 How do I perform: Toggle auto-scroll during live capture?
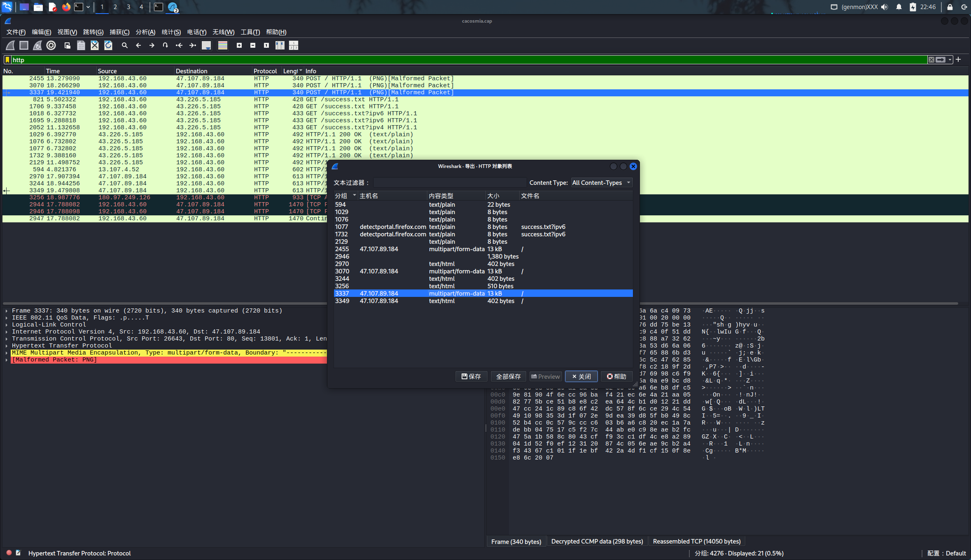click(x=206, y=45)
